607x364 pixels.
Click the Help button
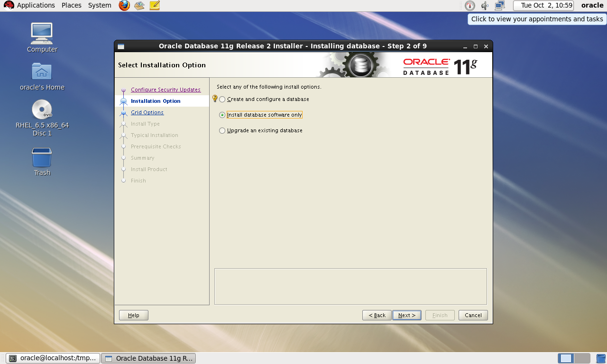[134, 315]
